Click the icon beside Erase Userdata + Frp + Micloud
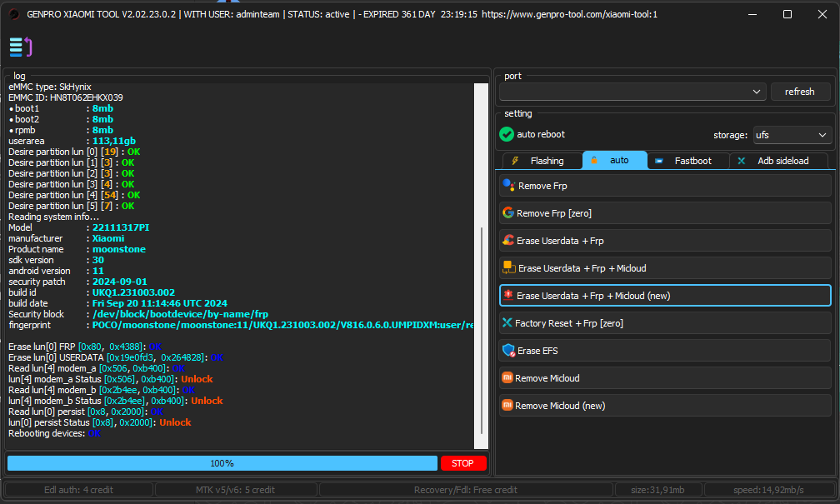Screen dimensions: 840x504 point(508,267)
